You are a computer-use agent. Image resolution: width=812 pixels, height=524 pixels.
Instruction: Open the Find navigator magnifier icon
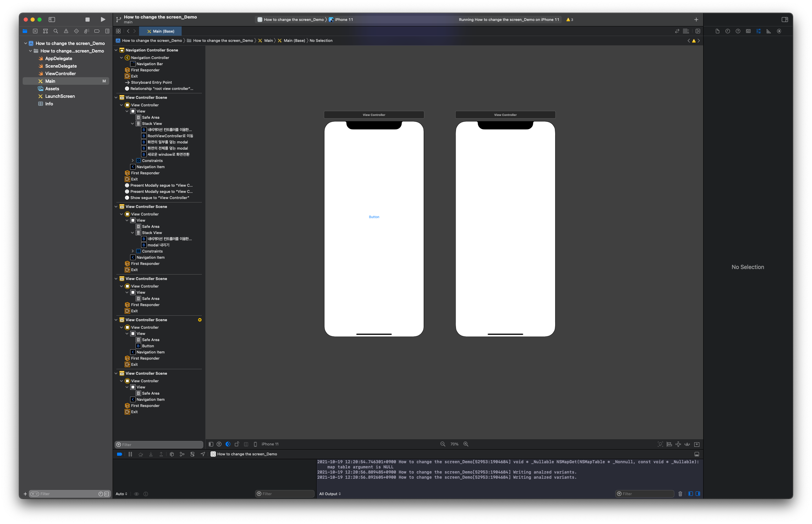[56, 31]
